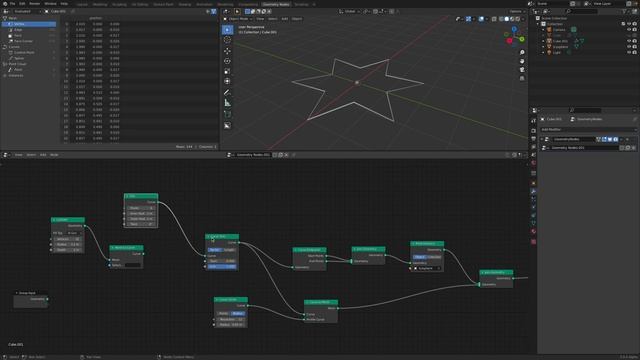Select the Annotate tool

click(x=227, y=93)
